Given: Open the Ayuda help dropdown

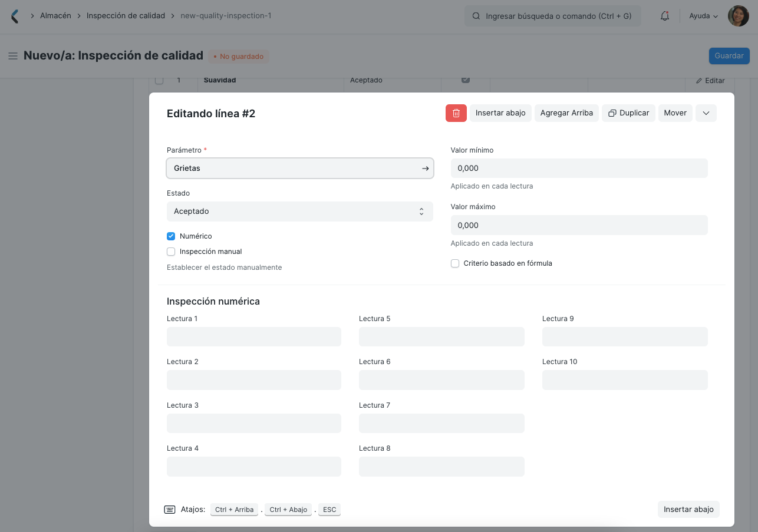Looking at the screenshot, I should pyautogui.click(x=704, y=16).
